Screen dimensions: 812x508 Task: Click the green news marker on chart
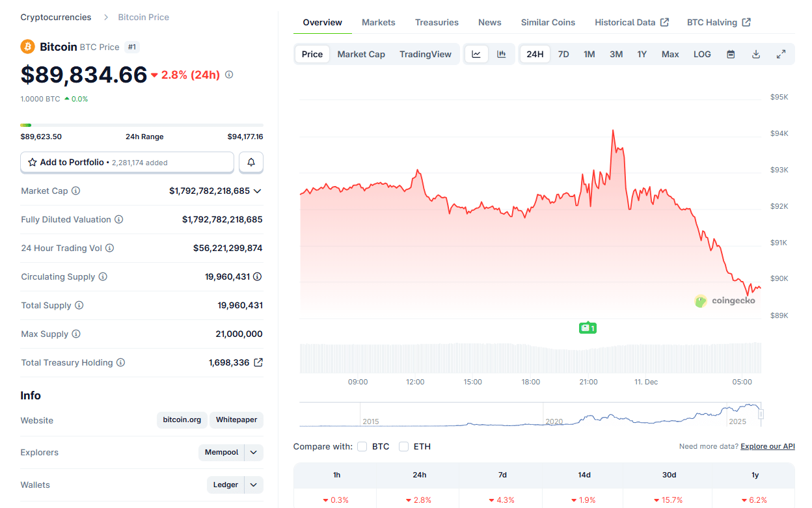[588, 328]
